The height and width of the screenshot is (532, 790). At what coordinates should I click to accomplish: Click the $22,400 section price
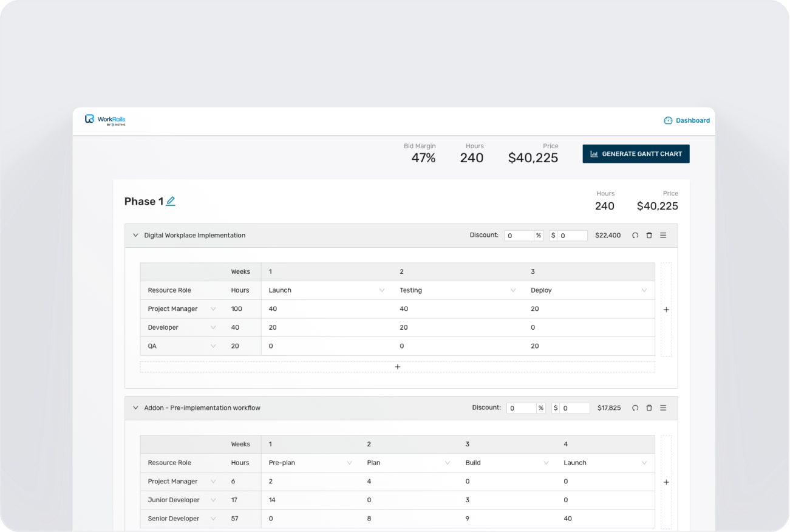coord(608,235)
